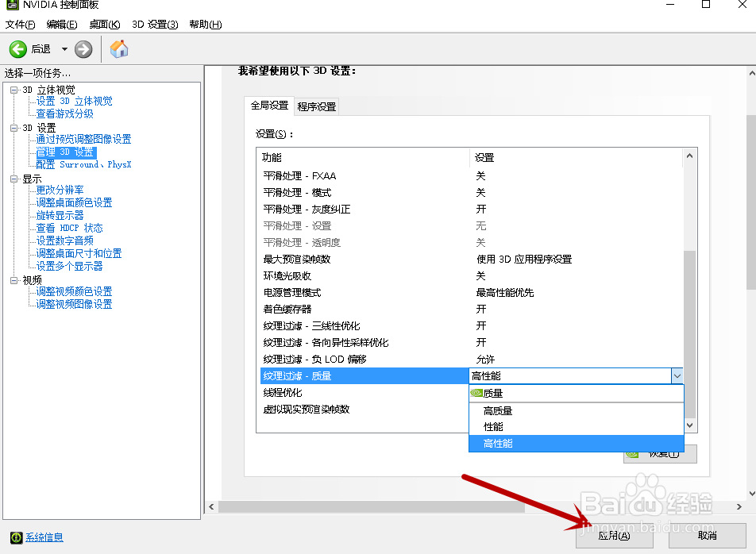Select the 环境光吸收 row
This screenshot has width=756, height=554.
[x=471, y=276]
